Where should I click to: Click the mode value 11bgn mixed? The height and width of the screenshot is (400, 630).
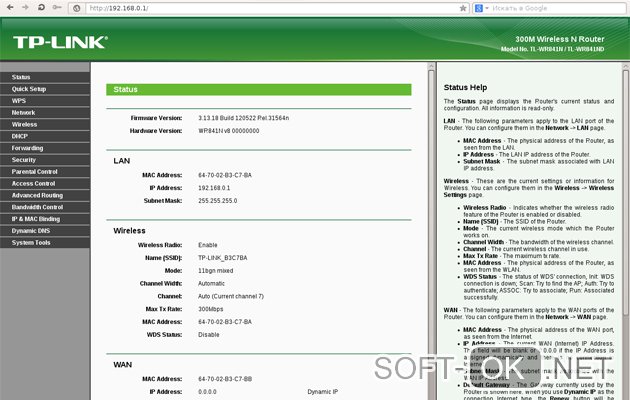click(x=215, y=271)
